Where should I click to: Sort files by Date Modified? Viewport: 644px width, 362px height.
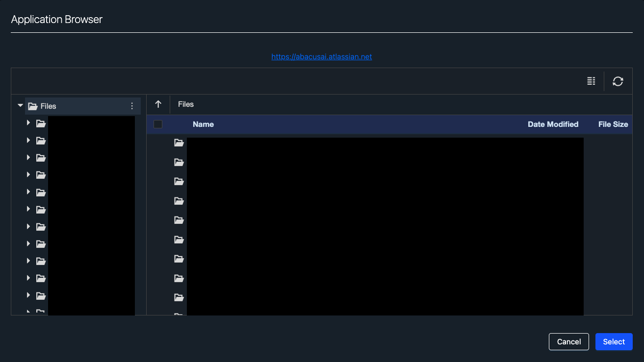point(553,124)
